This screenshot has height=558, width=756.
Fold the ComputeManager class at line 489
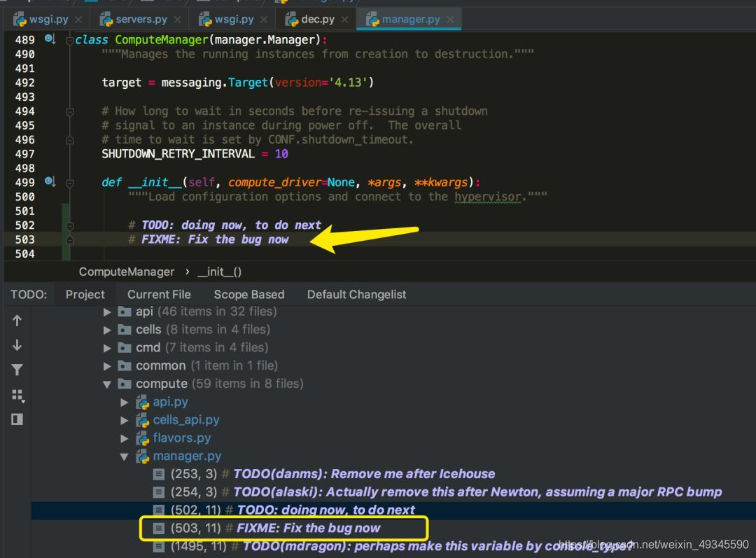click(69, 41)
